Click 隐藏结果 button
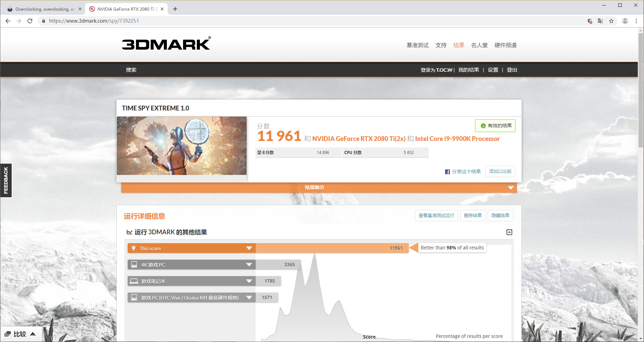Screen dimensions: 644x342 pyautogui.click(x=500, y=215)
